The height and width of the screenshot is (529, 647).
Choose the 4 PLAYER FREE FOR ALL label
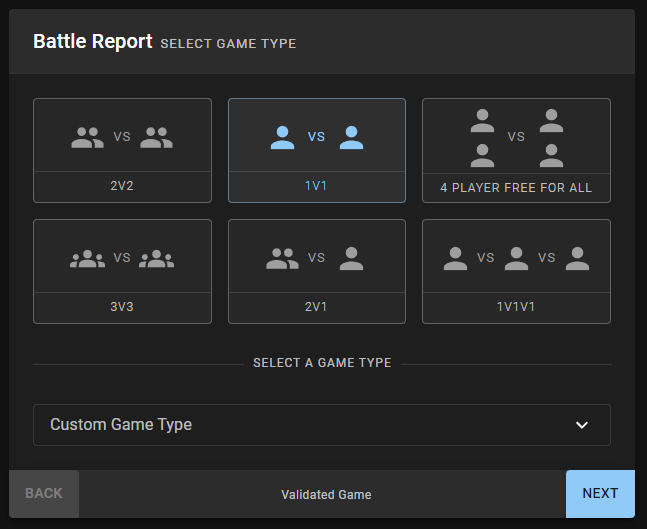tap(516, 188)
